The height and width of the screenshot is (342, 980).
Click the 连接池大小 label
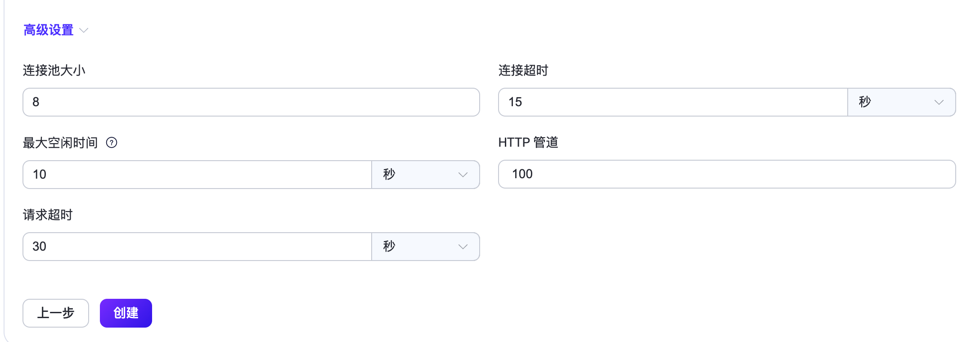(x=54, y=70)
